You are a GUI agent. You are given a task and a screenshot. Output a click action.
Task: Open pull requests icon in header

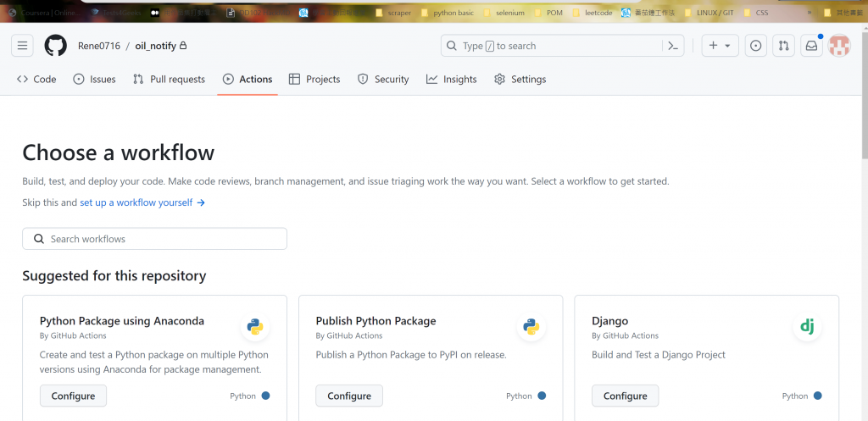(x=783, y=46)
